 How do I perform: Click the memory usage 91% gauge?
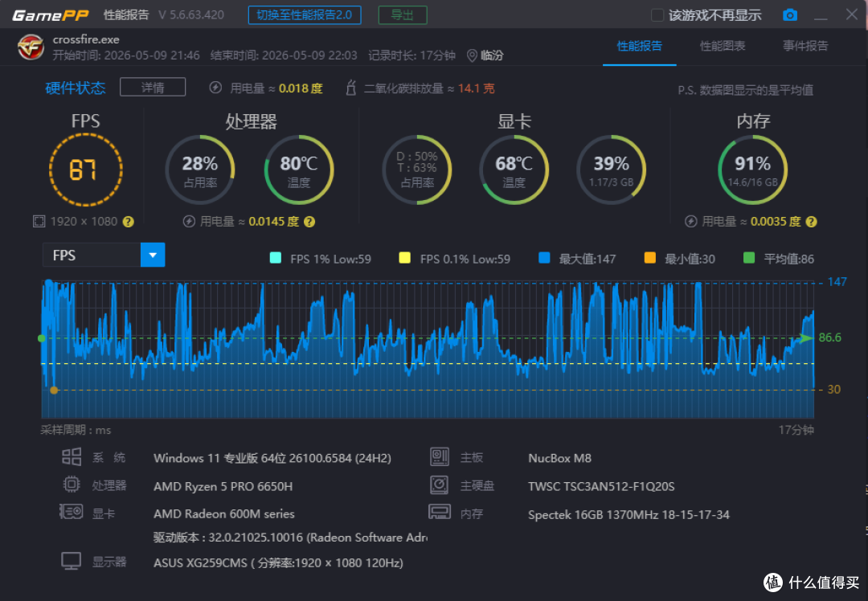coord(752,170)
